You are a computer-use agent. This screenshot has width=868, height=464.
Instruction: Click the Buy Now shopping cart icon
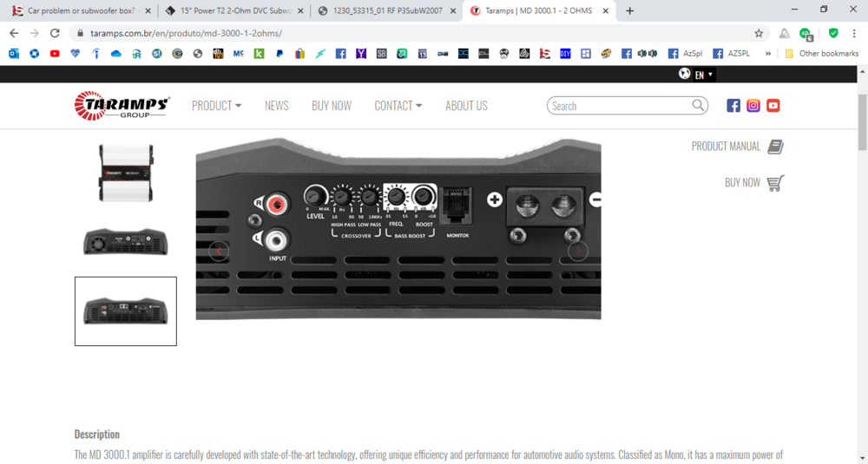775,183
